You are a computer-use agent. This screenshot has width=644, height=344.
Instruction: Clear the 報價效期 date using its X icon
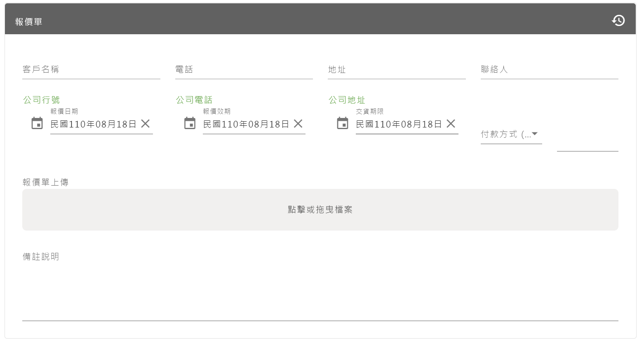(298, 123)
